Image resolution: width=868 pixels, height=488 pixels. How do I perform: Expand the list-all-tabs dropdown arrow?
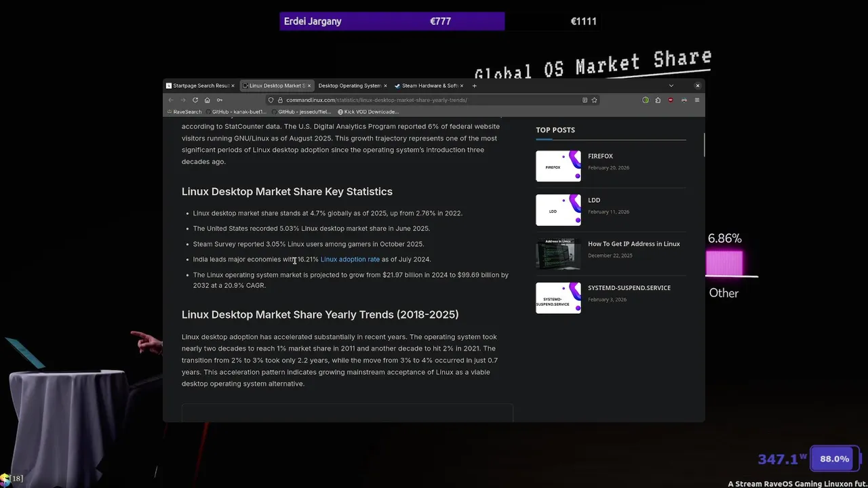[x=671, y=85]
